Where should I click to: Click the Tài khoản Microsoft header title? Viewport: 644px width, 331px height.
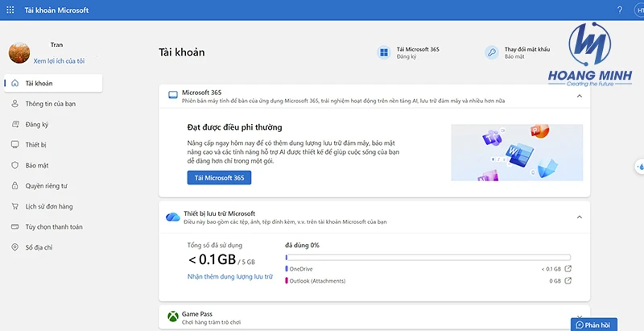click(x=56, y=10)
